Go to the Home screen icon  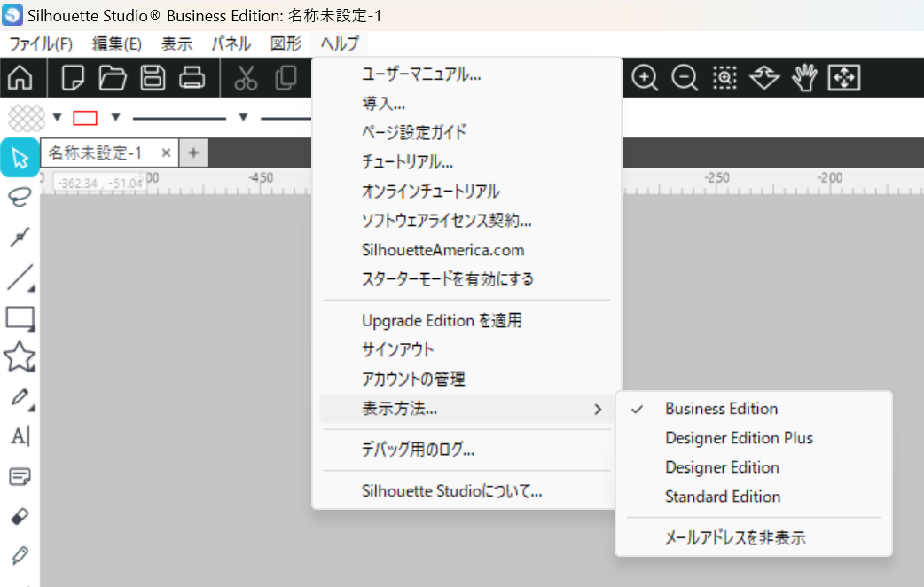(20, 77)
